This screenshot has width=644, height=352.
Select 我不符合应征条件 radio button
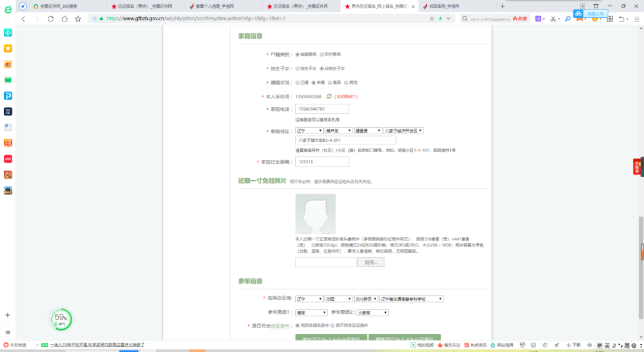pos(332,325)
